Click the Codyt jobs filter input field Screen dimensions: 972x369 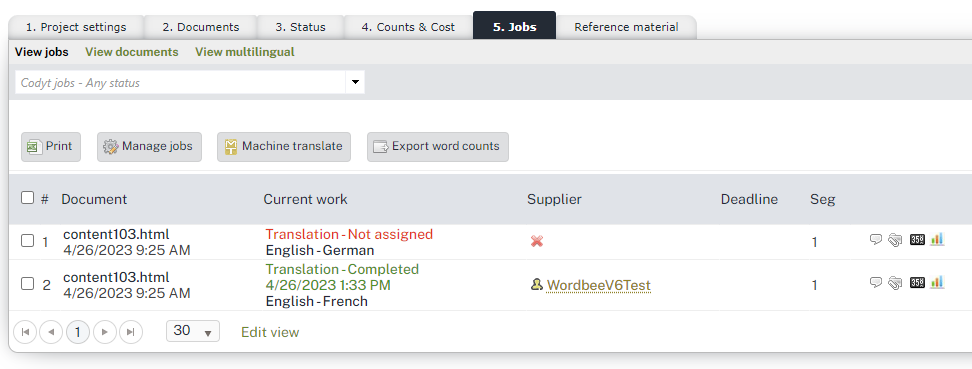(x=180, y=82)
